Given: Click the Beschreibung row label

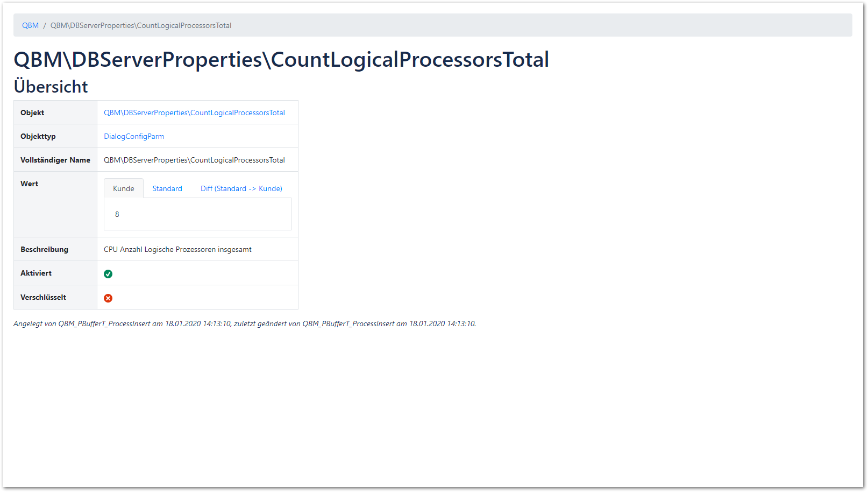Looking at the screenshot, I should (44, 249).
